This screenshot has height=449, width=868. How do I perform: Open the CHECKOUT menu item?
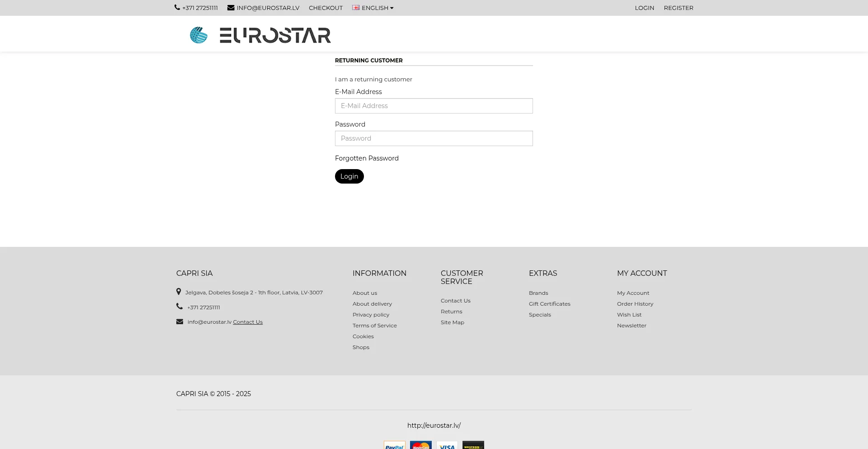point(325,8)
